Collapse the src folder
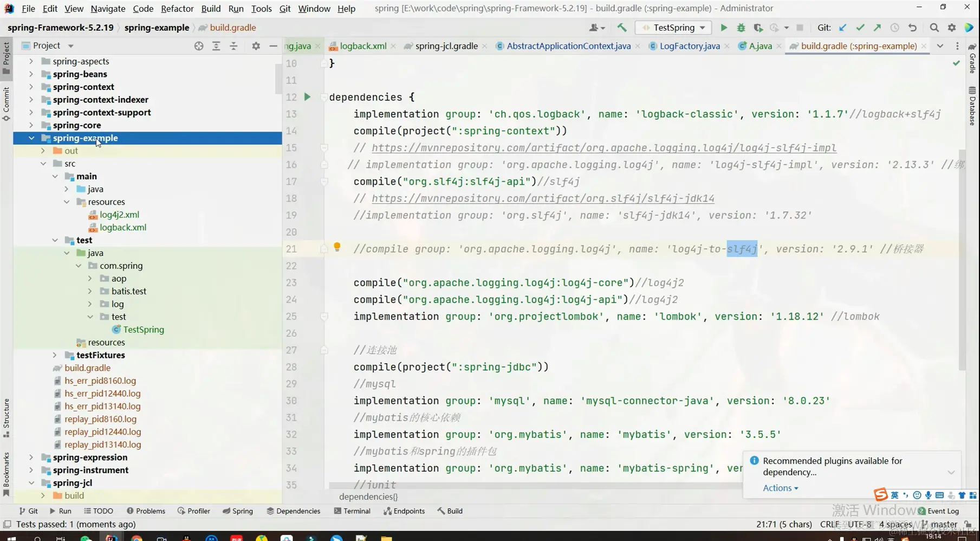This screenshot has height=541, width=980. [x=43, y=164]
